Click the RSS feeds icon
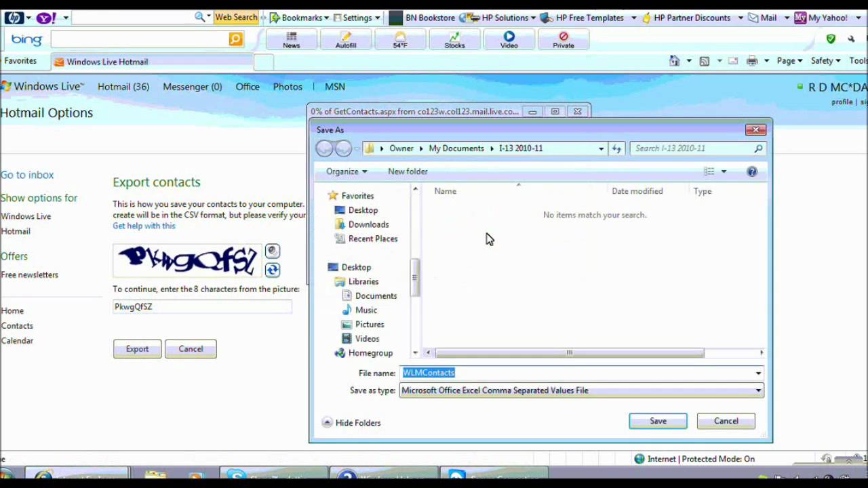The height and width of the screenshot is (488, 868). click(x=705, y=61)
